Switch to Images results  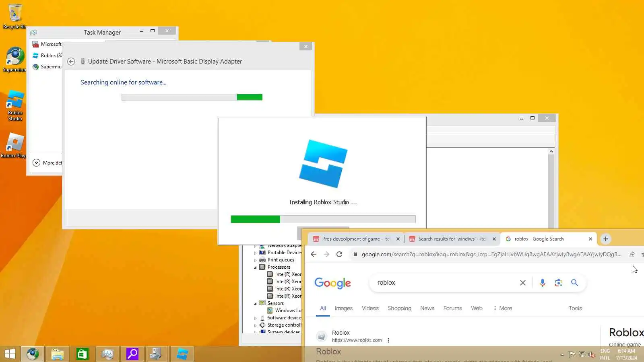[344, 309]
